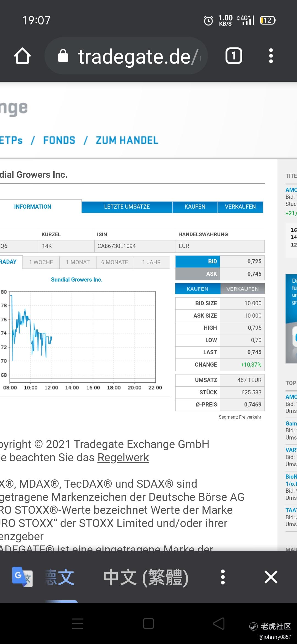
Task: Click the UMSATZ value 467 TEUR
Action: pos(249,380)
